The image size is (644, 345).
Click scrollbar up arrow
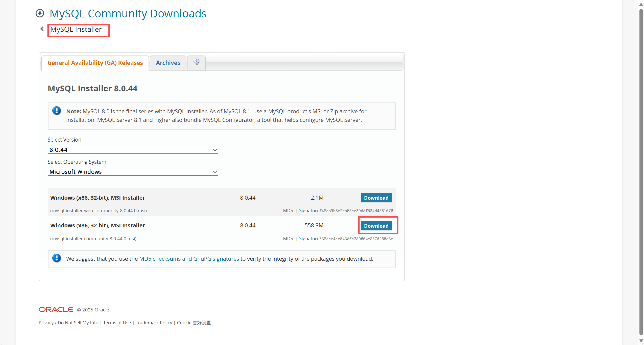[x=641, y=4]
